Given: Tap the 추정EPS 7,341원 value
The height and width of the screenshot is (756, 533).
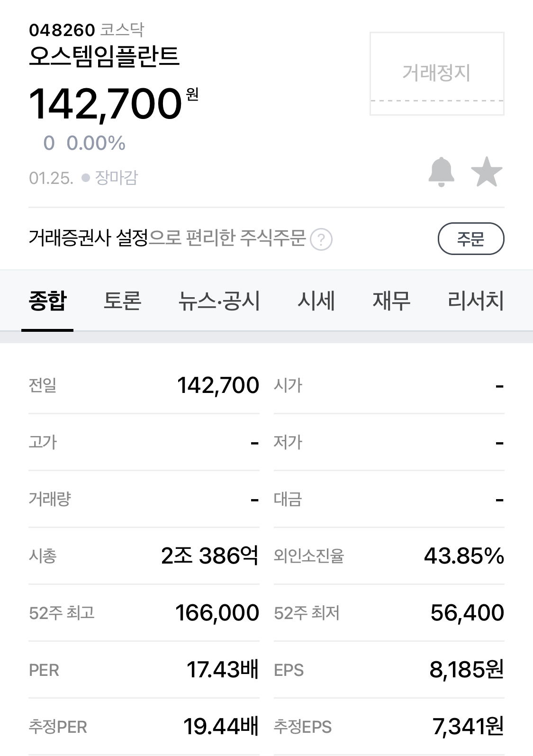Looking at the screenshot, I should (x=468, y=726).
